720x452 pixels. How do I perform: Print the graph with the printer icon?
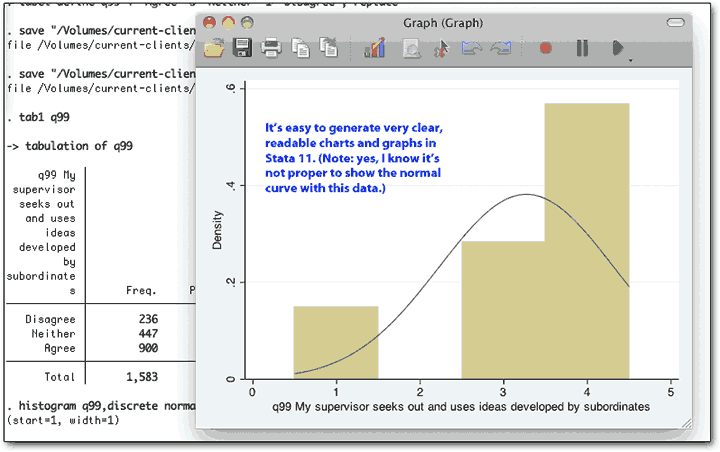point(271,48)
